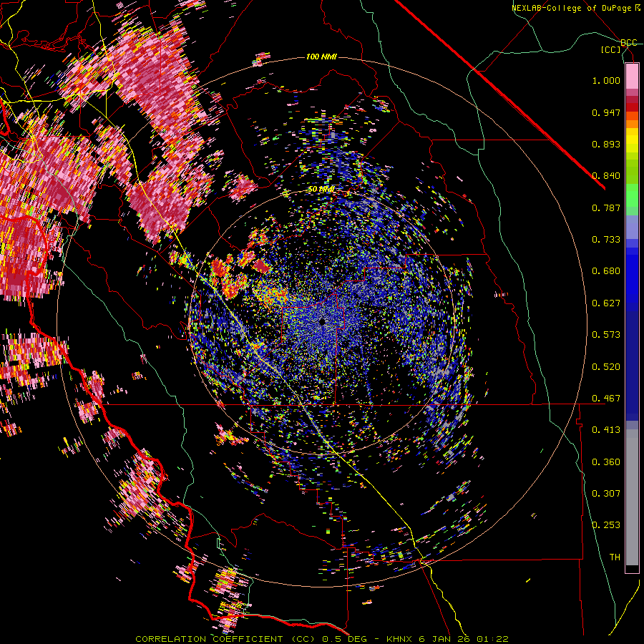
Task: Pick the gray segment of the color bar
Action: 632,497
